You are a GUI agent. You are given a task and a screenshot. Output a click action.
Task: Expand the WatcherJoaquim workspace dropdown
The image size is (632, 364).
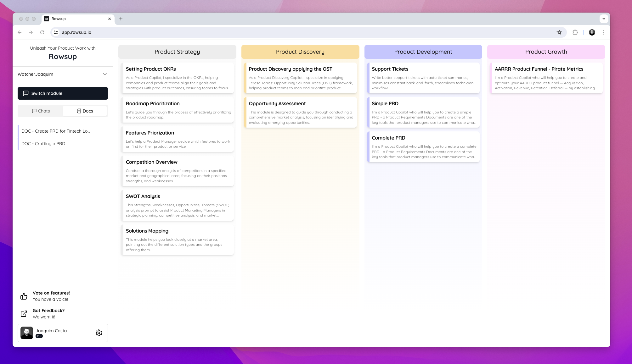tap(105, 74)
